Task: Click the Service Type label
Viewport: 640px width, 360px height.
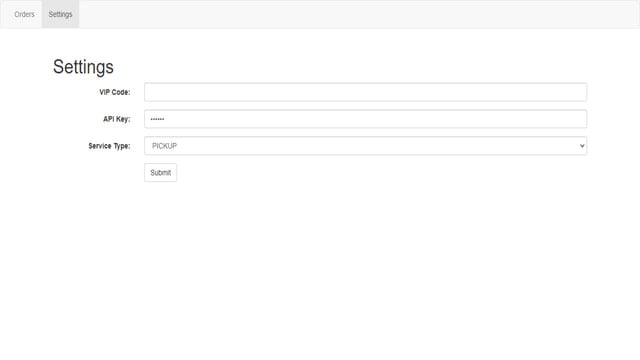Action: (x=109, y=146)
